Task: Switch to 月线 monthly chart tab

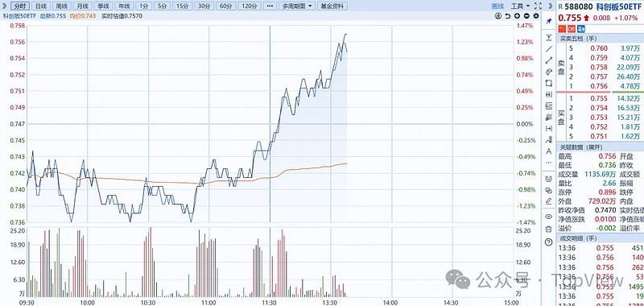Action: (83, 6)
